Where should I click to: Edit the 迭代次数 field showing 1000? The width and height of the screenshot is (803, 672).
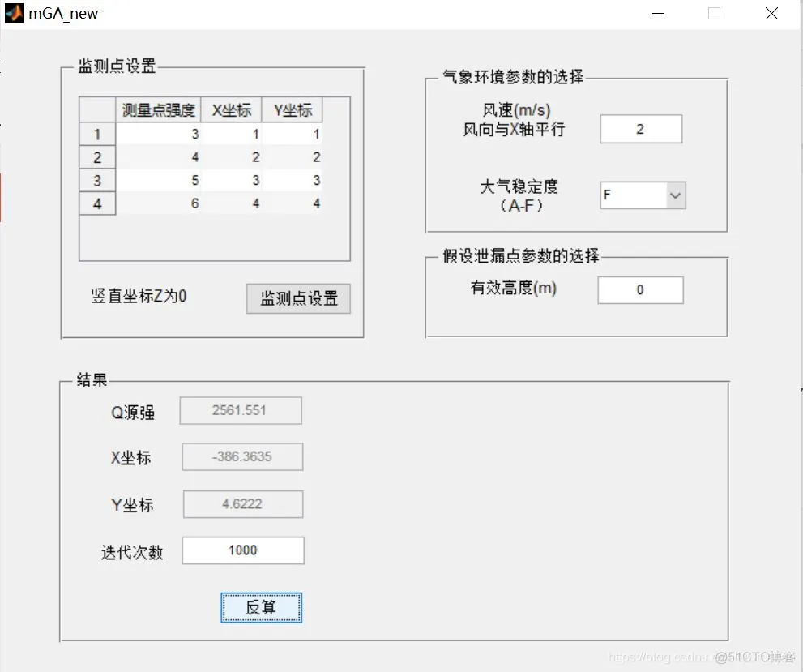pyautogui.click(x=242, y=550)
